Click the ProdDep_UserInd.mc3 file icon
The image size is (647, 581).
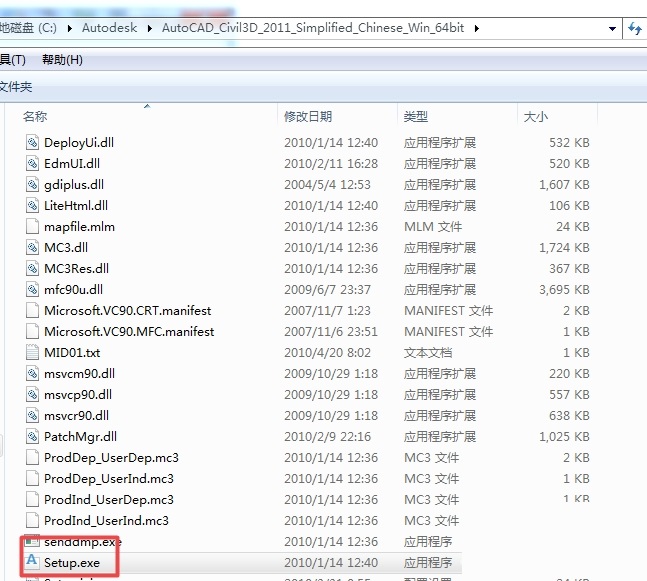pyautogui.click(x=32, y=479)
